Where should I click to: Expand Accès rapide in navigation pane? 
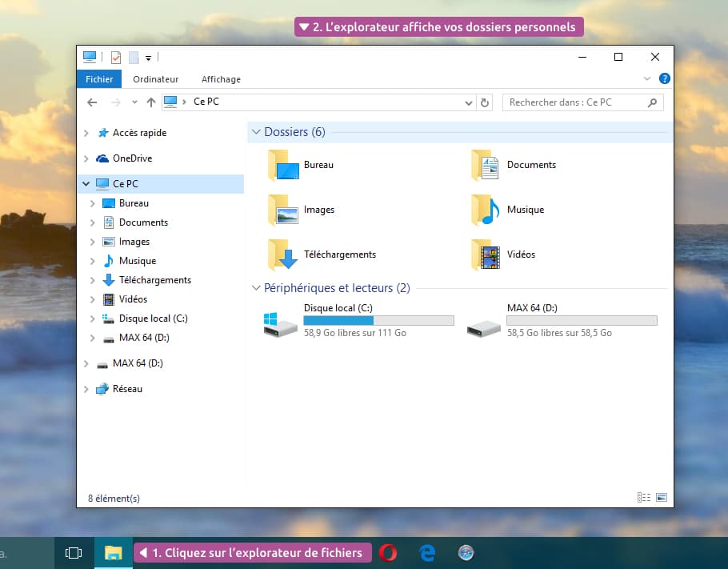[x=86, y=133]
